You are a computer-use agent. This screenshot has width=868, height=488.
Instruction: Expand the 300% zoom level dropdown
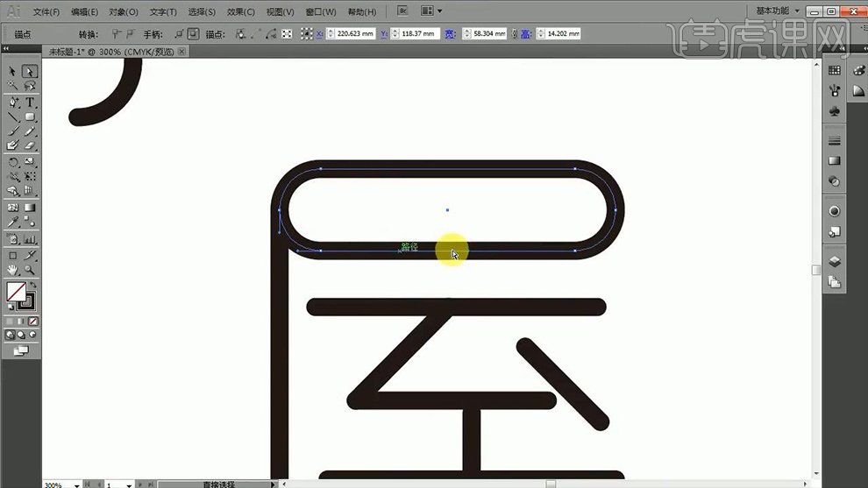pyautogui.click(x=78, y=484)
